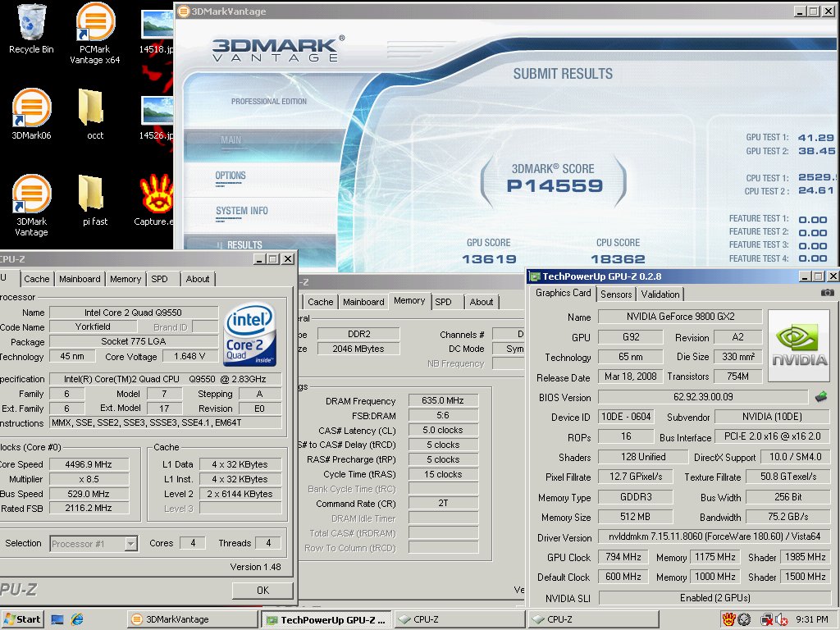Click the Internet Explorer quick launch icon
This screenshot has width=840, height=630.
coord(77,619)
